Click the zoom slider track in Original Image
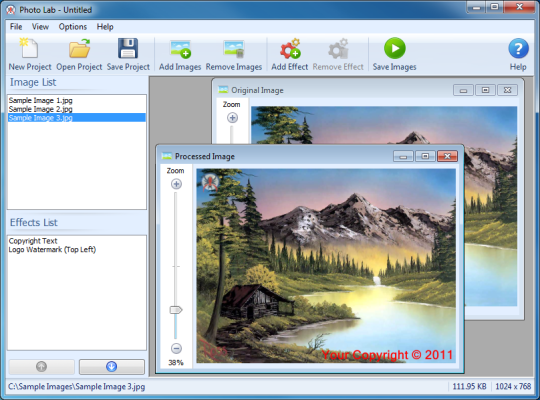Screen dimensions: 540x400 [x=232, y=134]
